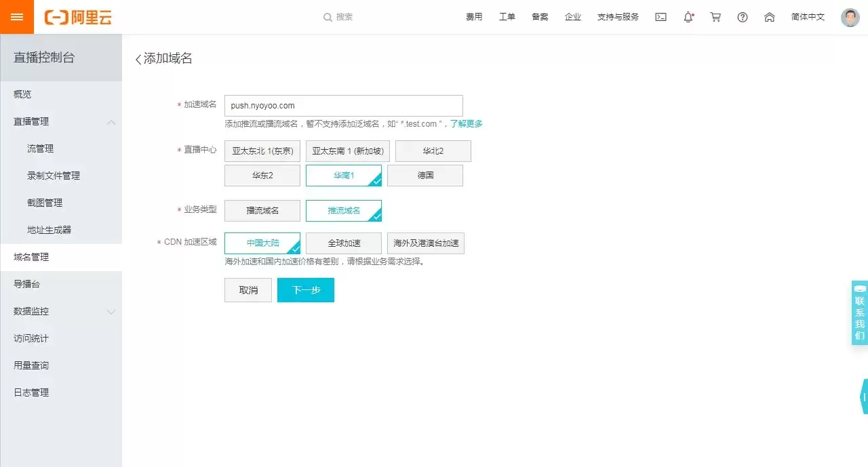Focus the top 搜索 search box
Image resolution: width=868 pixels, height=467 pixels.
coord(344,17)
